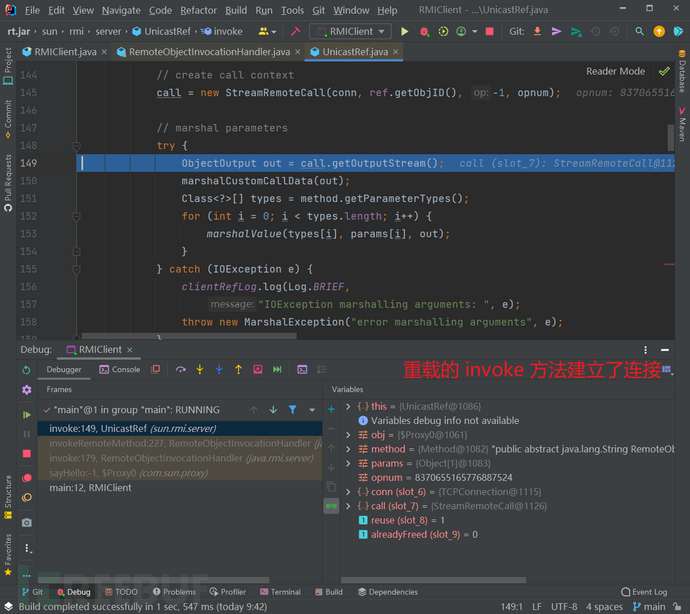Run with Coverage icon
Image resolution: width=690 pixels, height=614 pixels.
click(443, 31)
